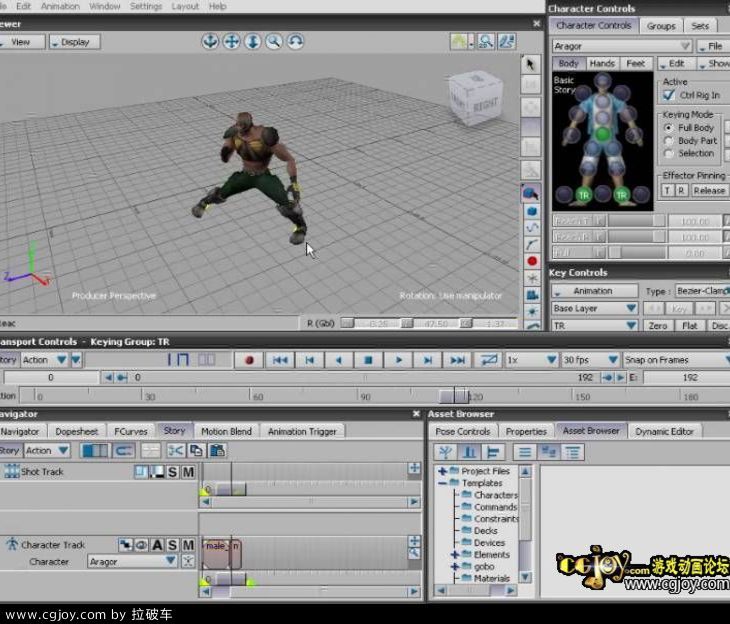Step to previous key in transport

tap(310, 360)
